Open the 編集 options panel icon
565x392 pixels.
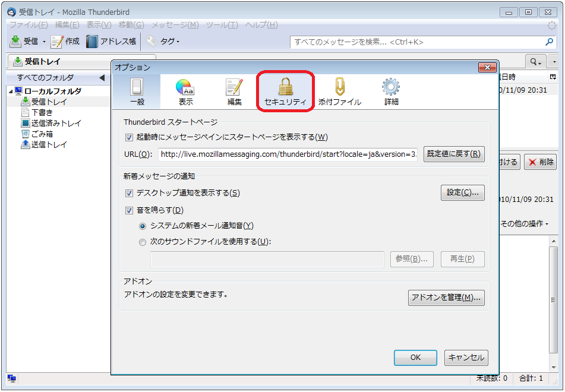(x=234, y=92)
